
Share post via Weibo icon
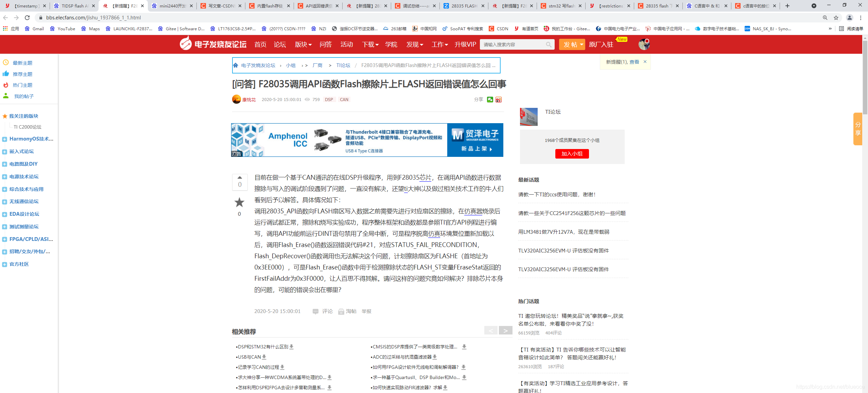pos(498,100)
